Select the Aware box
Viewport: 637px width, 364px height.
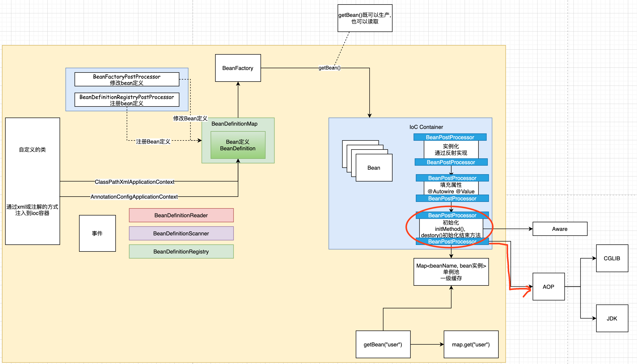click(560, 229)
